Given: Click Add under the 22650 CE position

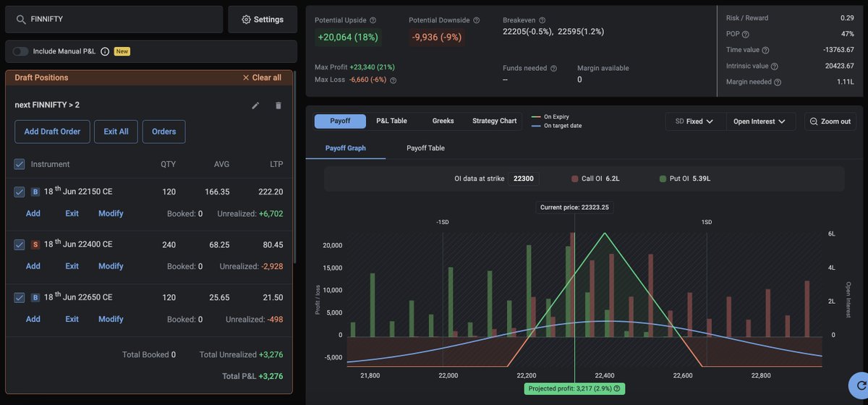Looking at the screenshot, I should click(x=33, y=319).
